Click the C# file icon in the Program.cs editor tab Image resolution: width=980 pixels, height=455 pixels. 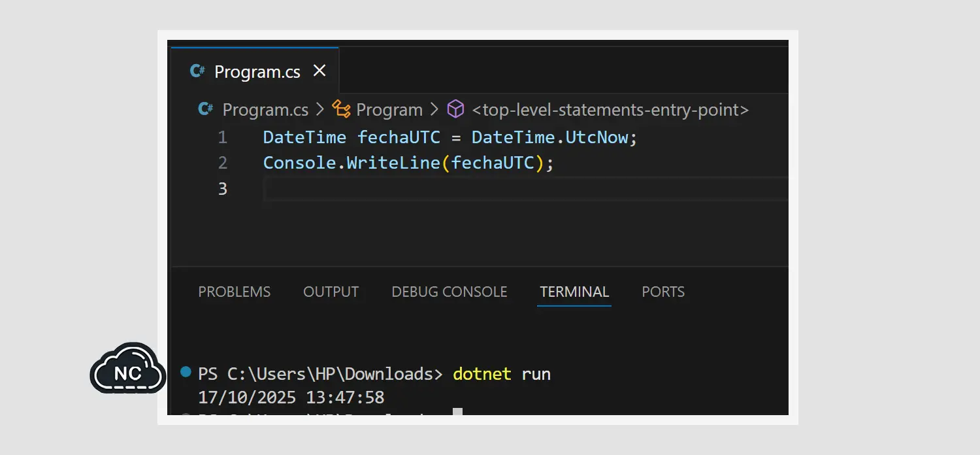197,71
